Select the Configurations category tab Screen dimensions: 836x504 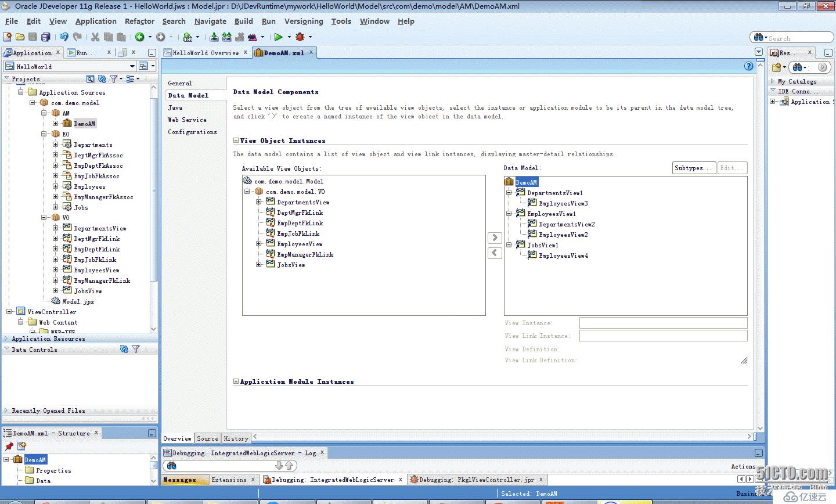point(192,132)
